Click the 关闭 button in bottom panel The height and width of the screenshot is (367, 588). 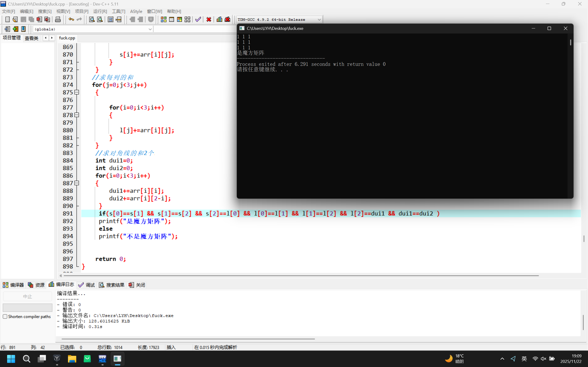[137, 285]
